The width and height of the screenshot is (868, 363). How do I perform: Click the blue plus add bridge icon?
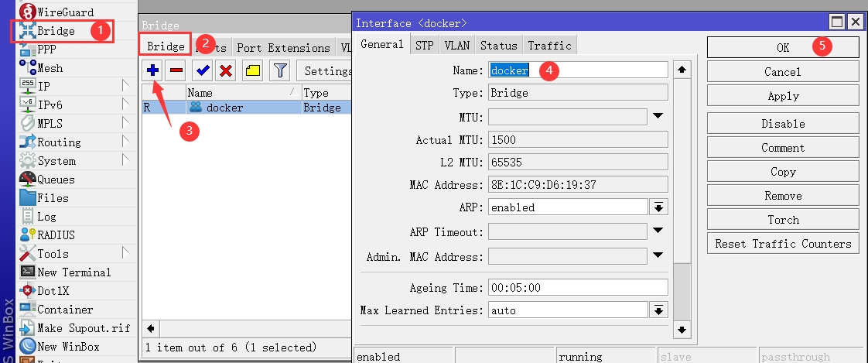pyautogui.click(x=152, y=71)
